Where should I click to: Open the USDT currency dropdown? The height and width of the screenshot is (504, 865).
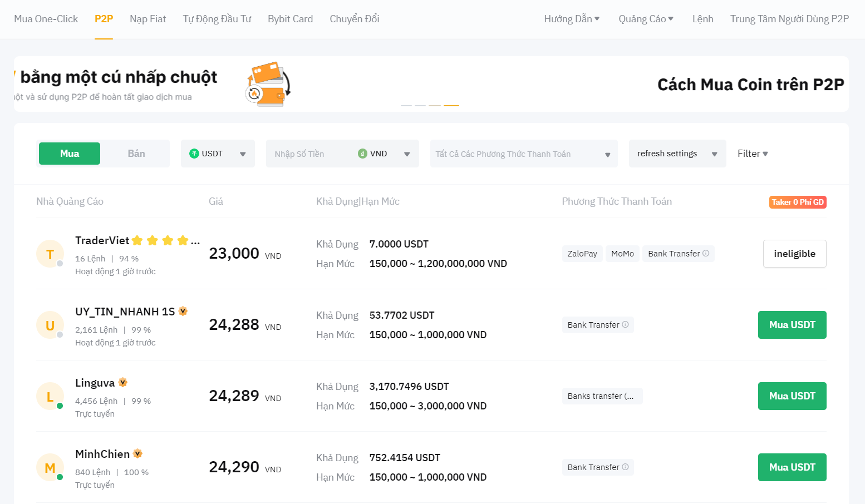coord(242,154)
